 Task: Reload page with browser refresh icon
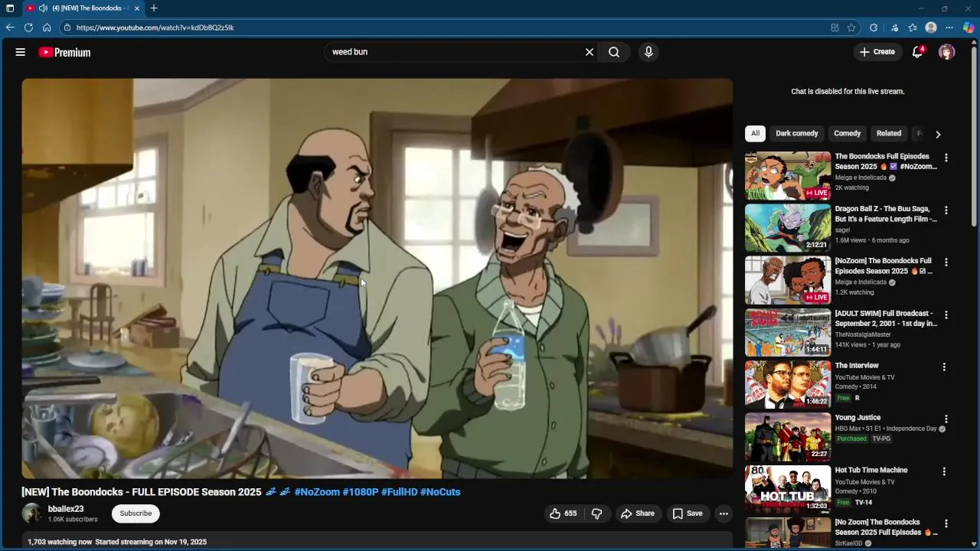28,28
